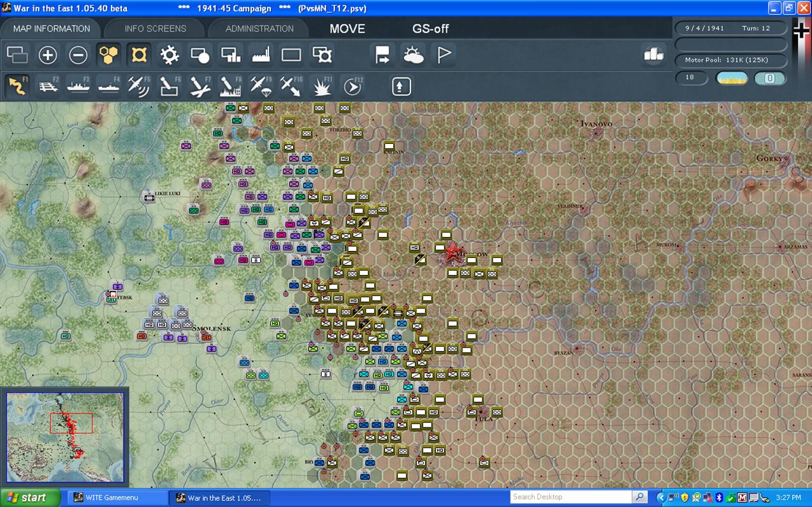Select the F4 amphibious transport mode
The image size is (812, 507).
108,86
